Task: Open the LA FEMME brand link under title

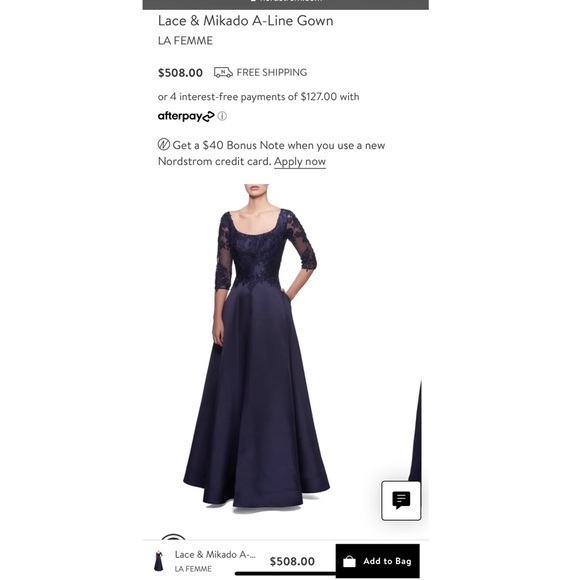Action: pyautogui.click(x=185, y=41)
